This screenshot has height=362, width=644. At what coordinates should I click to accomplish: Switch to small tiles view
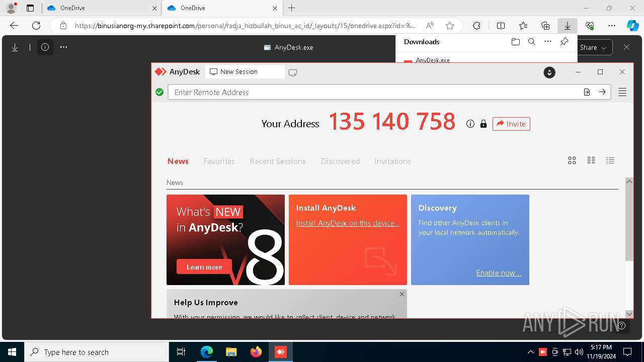[591, 160]
